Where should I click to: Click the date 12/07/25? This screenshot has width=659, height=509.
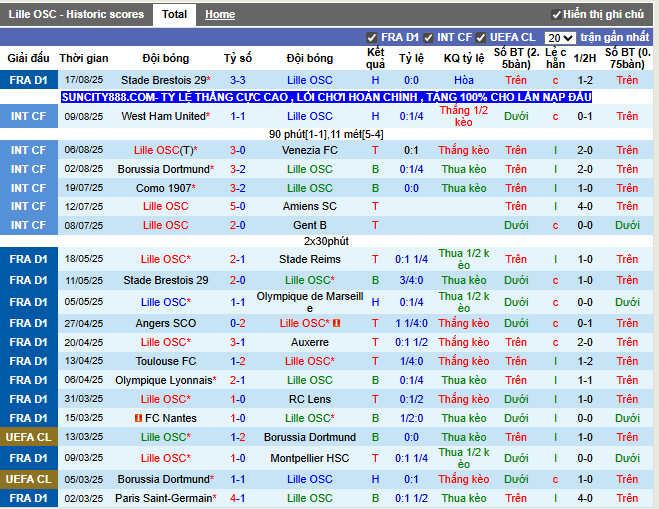tap(84, 206)
